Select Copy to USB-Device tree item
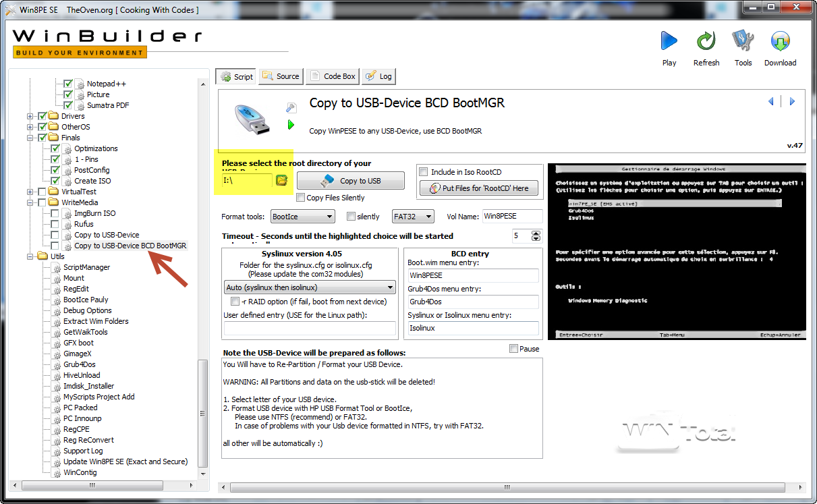The height and width of the screenshot is (504, 817). 107,235
